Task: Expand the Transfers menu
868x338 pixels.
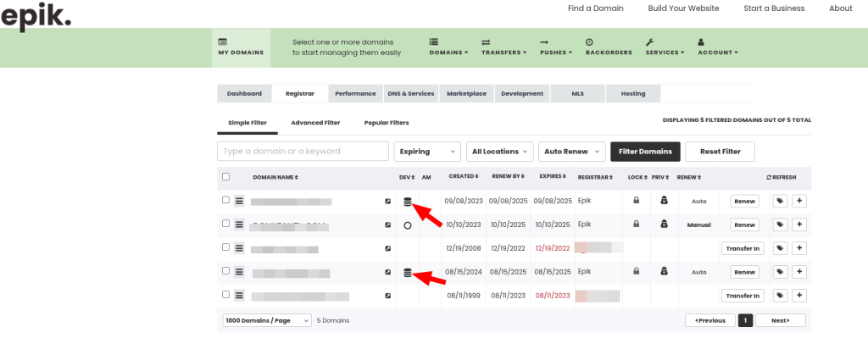Action: (x=504, y=47)
